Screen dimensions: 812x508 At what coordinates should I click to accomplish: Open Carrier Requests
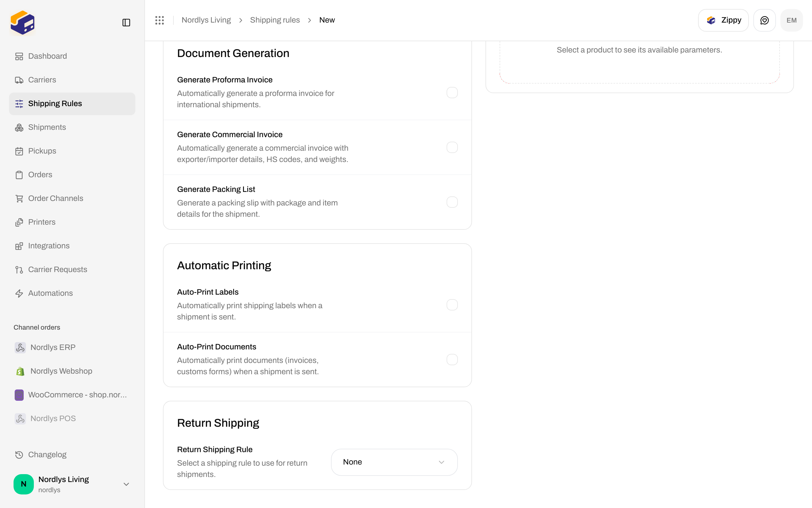pyautogui.click(x=72, y=270)
